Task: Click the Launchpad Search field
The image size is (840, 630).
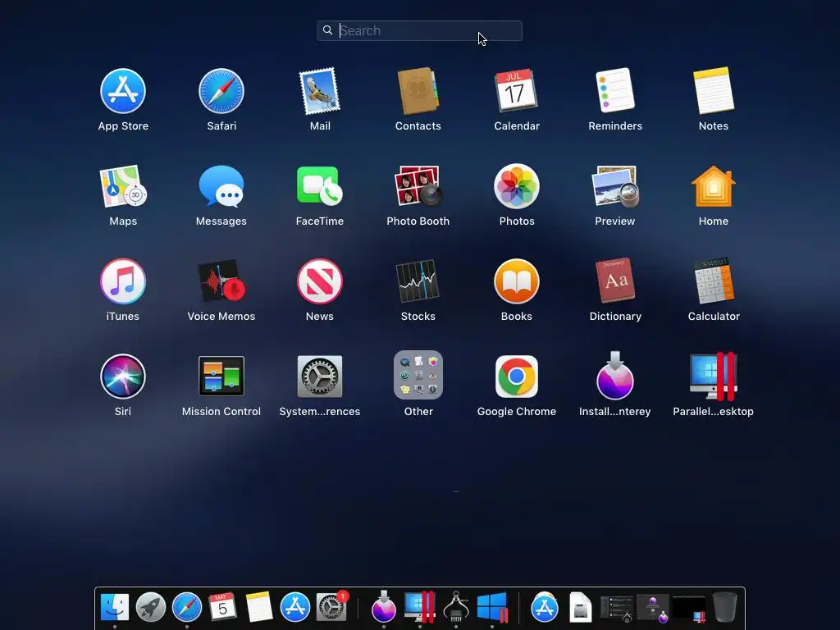Action: point(419,30)
